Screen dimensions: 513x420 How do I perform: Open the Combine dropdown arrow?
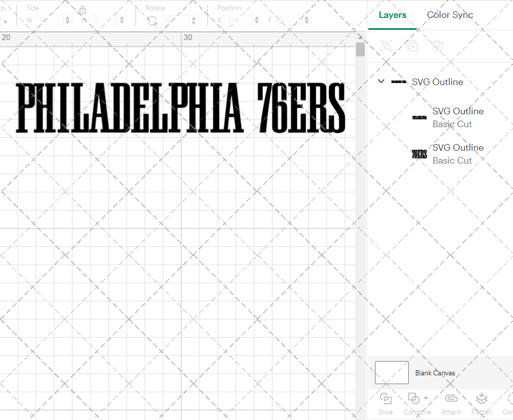(x=426, y=398)
